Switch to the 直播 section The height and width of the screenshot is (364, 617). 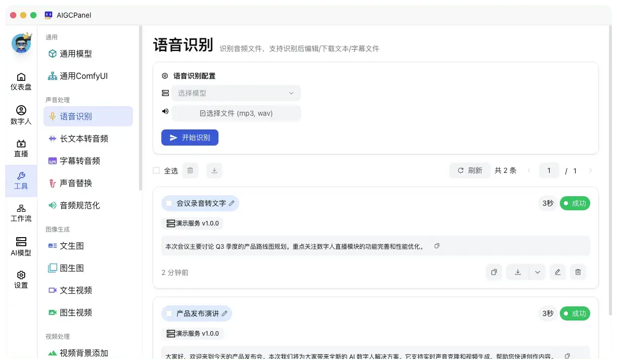(21, 148)
